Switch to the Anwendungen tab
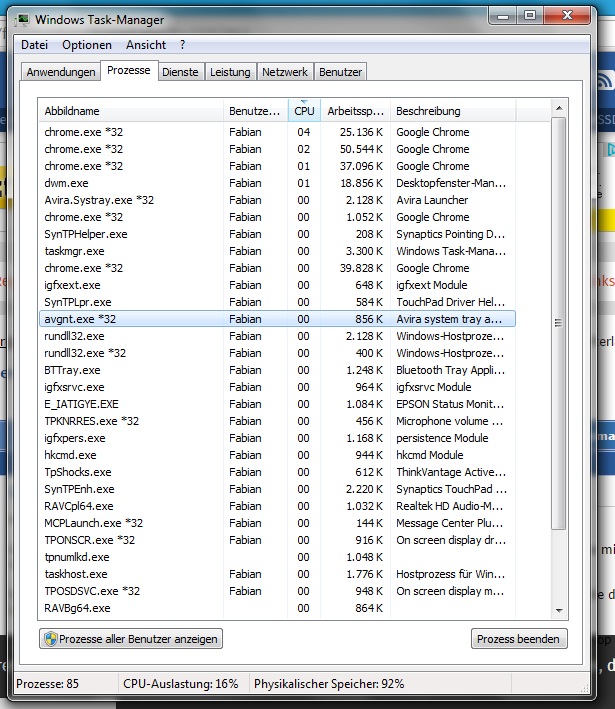This screenshot has width=615, height=709. (61, 72)
